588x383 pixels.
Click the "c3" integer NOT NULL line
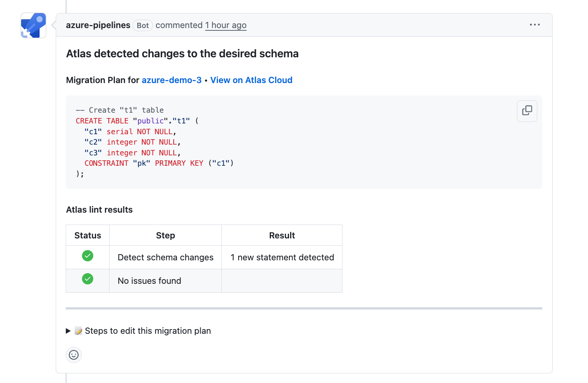pyautogui.click(x=133, y=153)
